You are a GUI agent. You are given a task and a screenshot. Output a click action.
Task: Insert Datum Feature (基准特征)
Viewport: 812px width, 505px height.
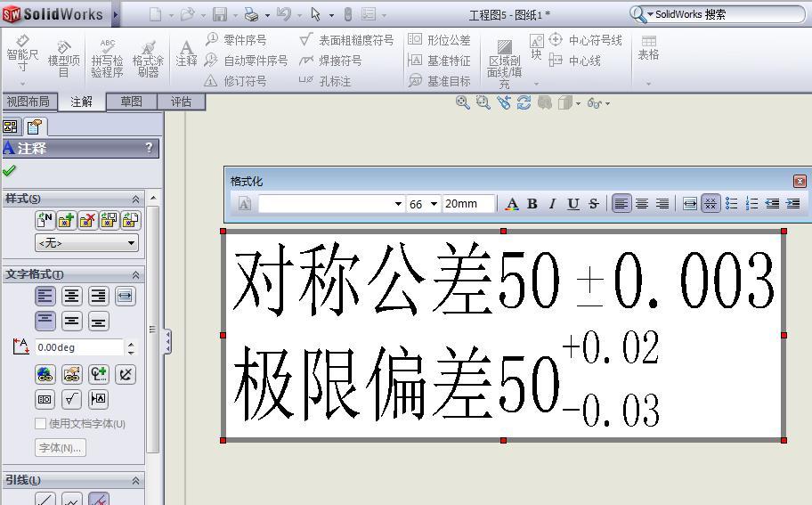(x=439, y=61)
